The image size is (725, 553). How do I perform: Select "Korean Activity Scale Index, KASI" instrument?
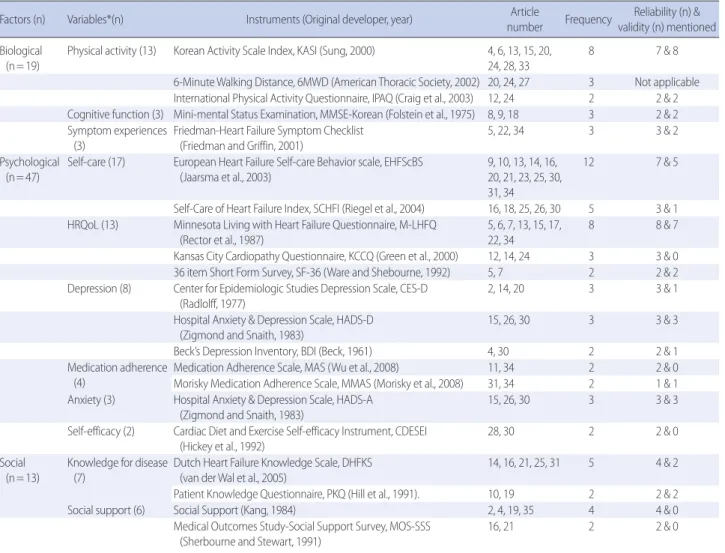click(x=274, y=51)
